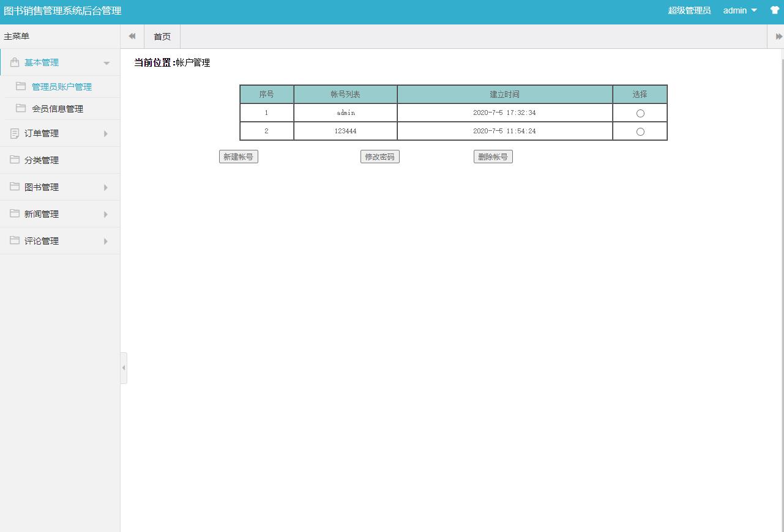This screenshot has height=532, width=784.
Task: Switch to the 首页 tab
Action: coord(162,36)
